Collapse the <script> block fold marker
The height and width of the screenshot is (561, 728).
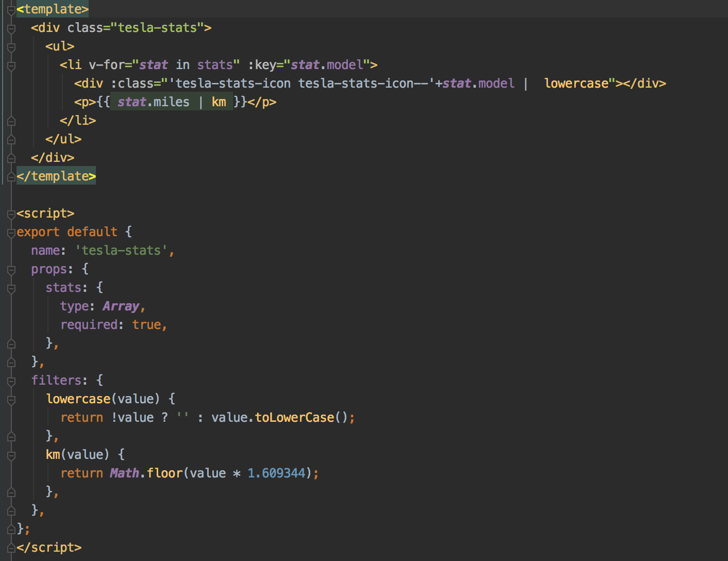click(11, 214)
